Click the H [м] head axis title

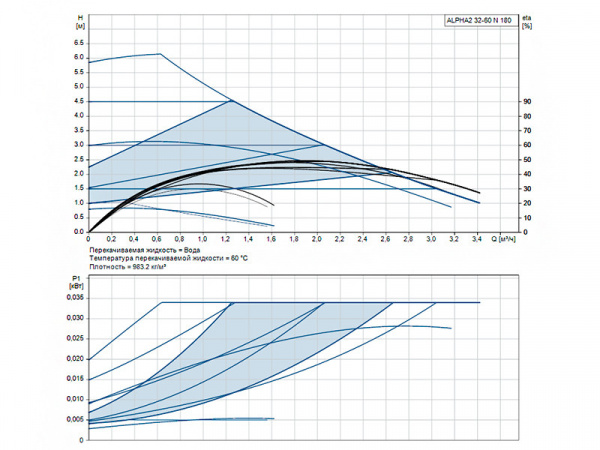pos(80,22)
